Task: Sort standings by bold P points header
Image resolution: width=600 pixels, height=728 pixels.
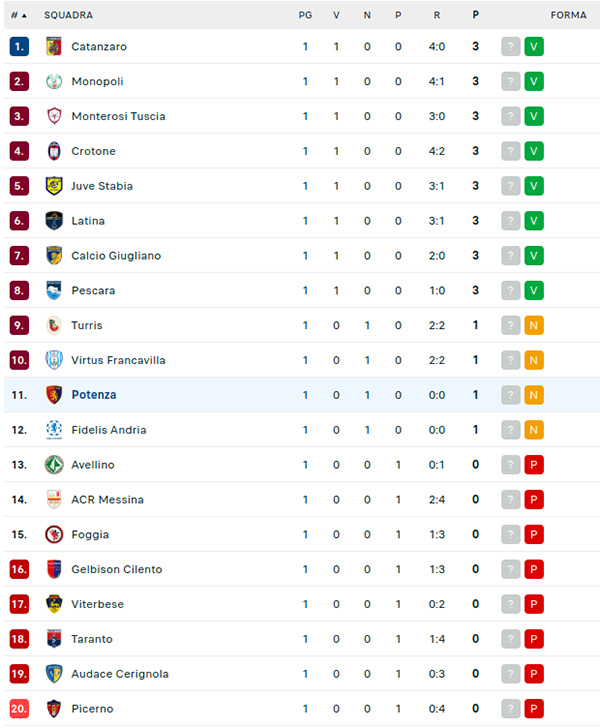Action: click(x=475, y=15)
